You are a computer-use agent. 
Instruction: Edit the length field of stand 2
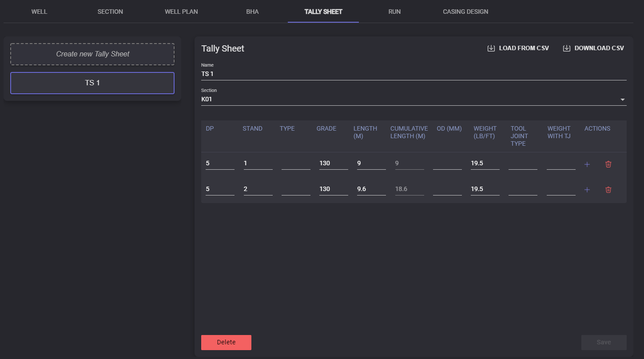click(x=371, y=189)
